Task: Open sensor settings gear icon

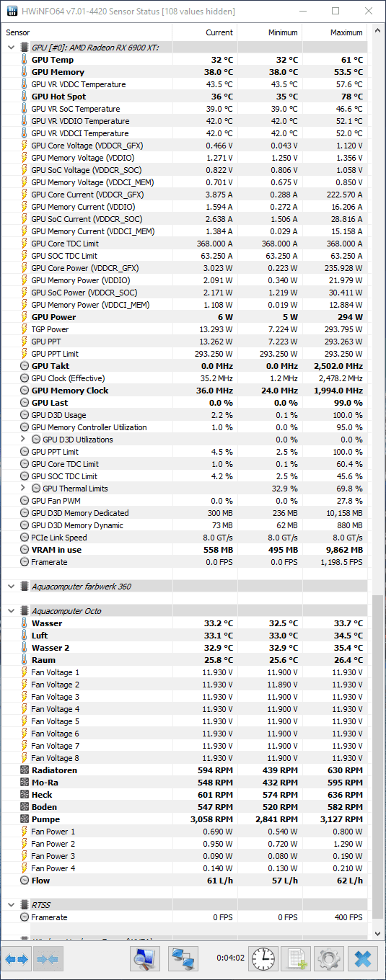Action: (x=329, y=958)
